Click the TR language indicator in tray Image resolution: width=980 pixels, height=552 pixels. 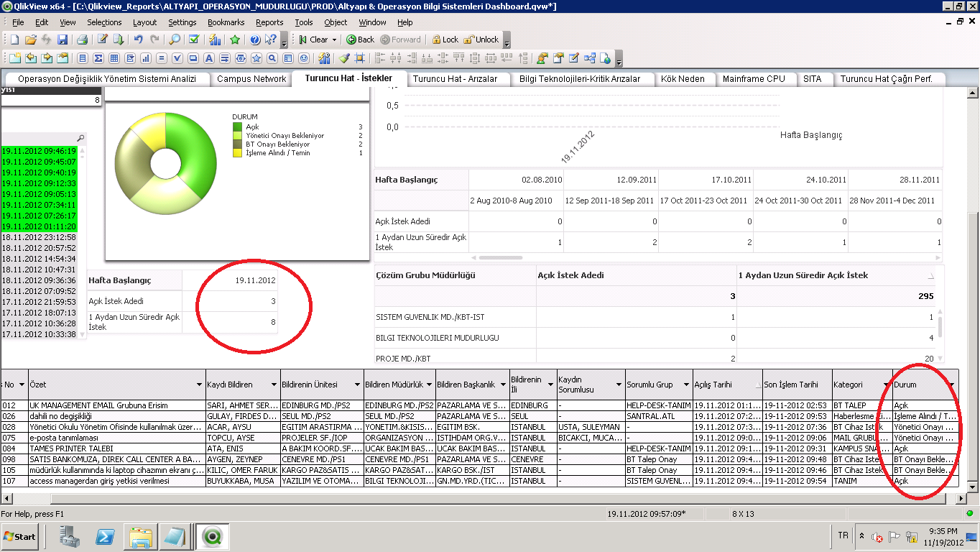pos(843,535)
